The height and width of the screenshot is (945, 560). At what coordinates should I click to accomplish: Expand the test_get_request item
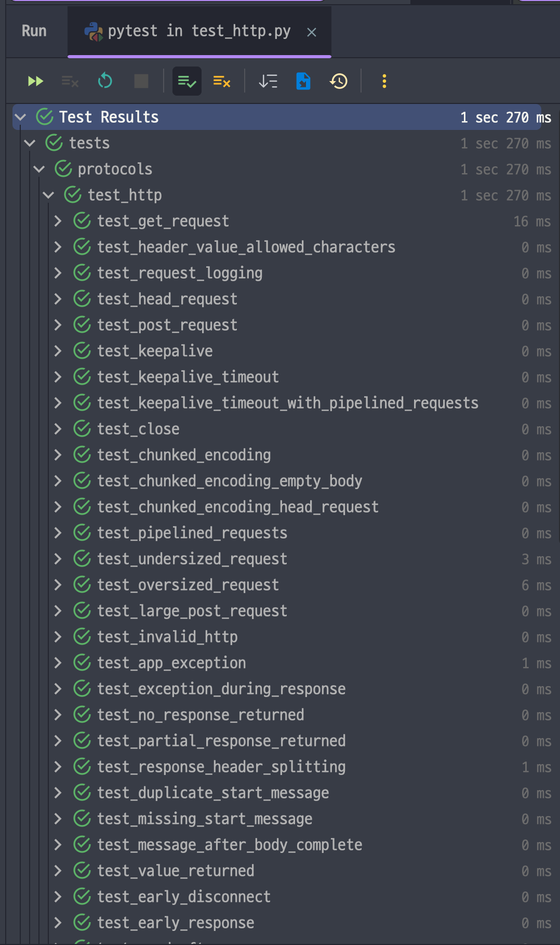pyautogui.click(x=58, y=221)
